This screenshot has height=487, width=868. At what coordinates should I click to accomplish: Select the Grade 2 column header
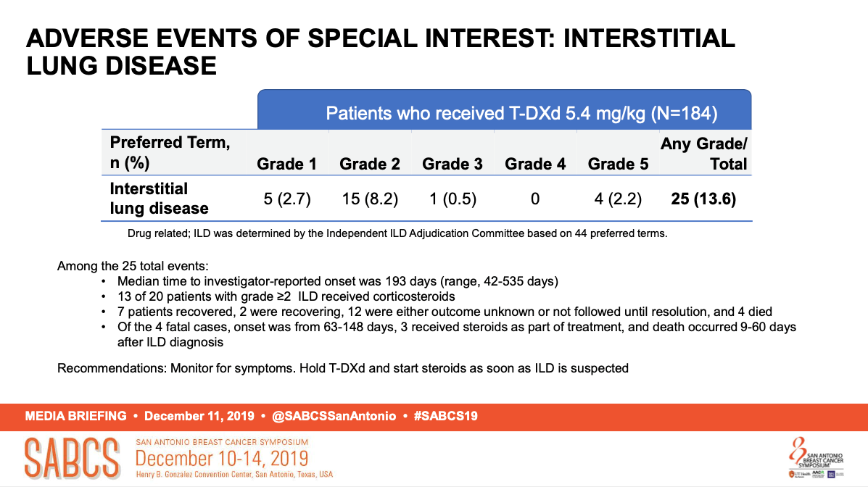370,164
